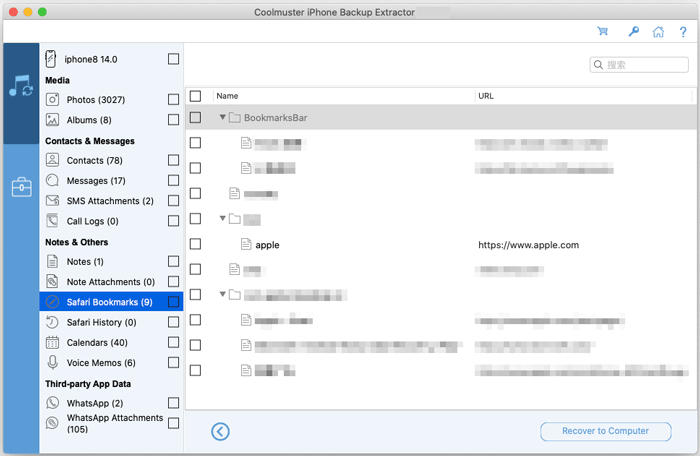The width and height of the screenshot is (700, 456).
Task: Check the BookmarksBar row checkbox
Action: pos(195,117)
